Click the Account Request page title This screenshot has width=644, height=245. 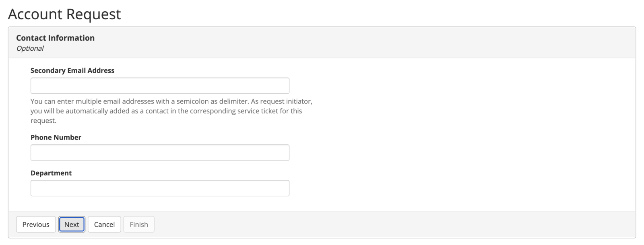(x=64, y=14)
